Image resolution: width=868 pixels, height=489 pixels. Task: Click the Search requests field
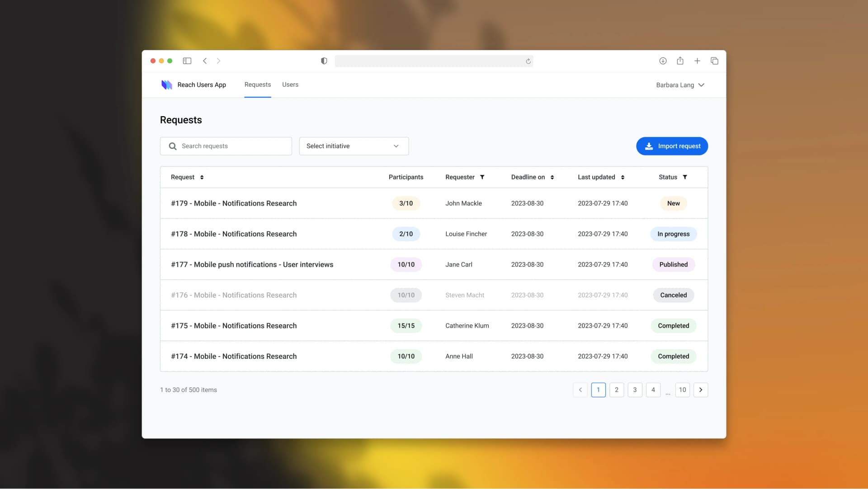tap(226, 146)
